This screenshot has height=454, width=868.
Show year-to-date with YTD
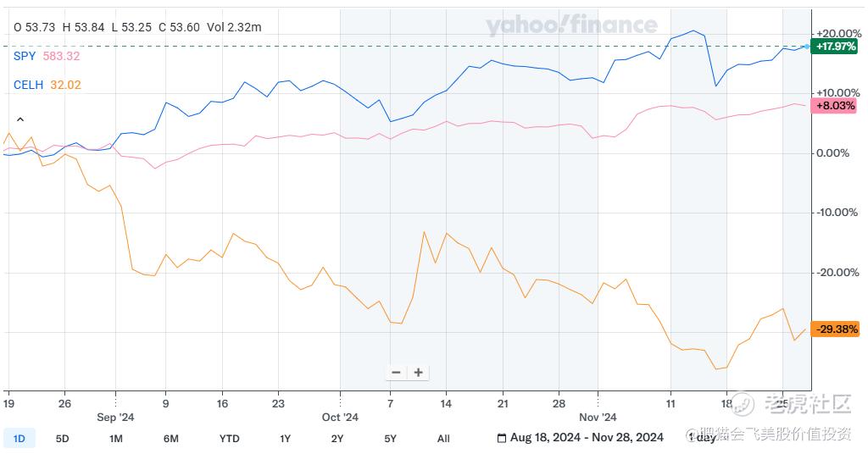coord(229,439)
